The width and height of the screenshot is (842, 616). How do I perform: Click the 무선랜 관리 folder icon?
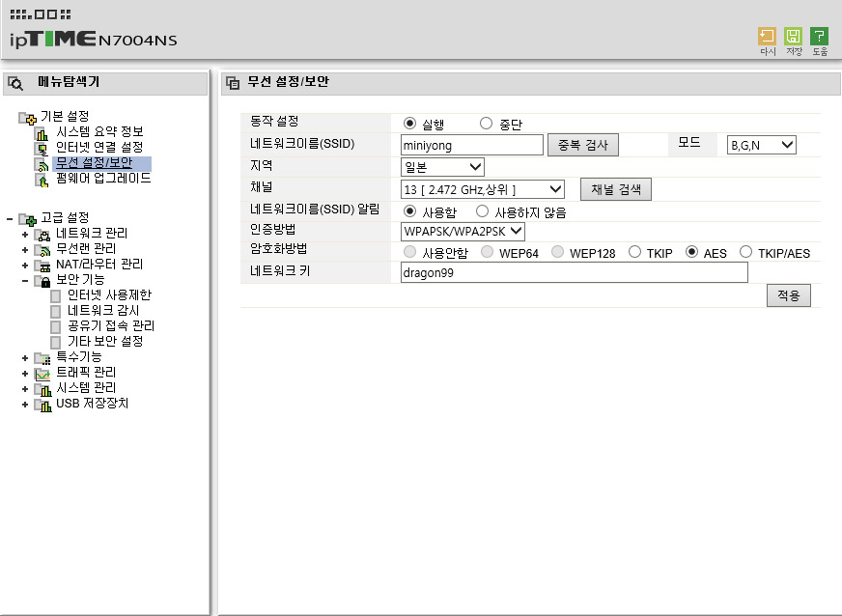pos(42,250)
